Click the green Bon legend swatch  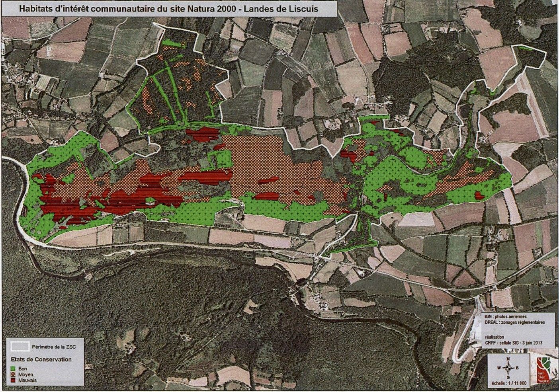click(x=14, y=369)
